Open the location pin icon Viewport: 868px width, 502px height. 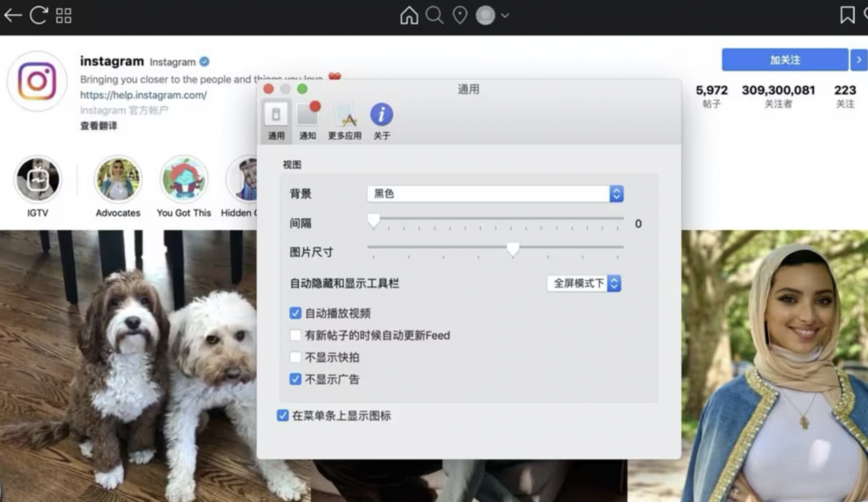[460, 16]
